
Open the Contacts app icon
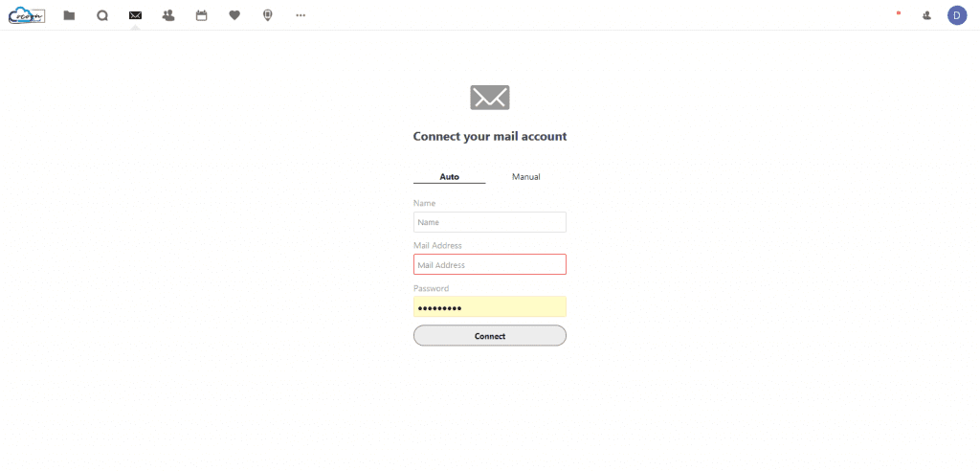tap(168, 15)
